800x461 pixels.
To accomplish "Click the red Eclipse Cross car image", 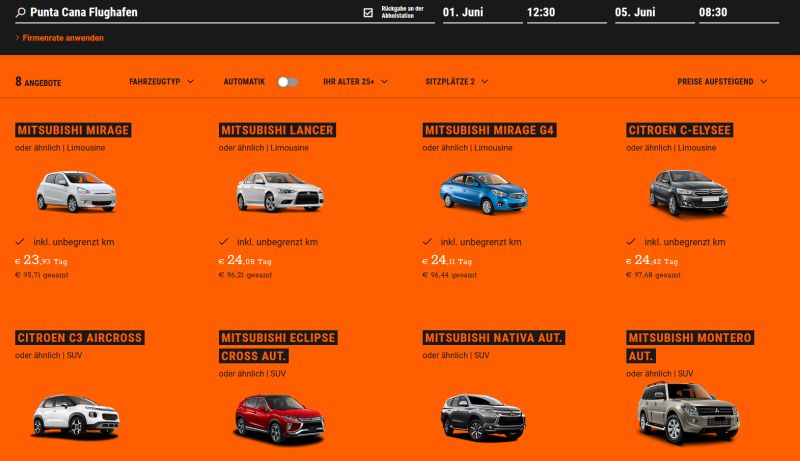I will pos(279,418).
